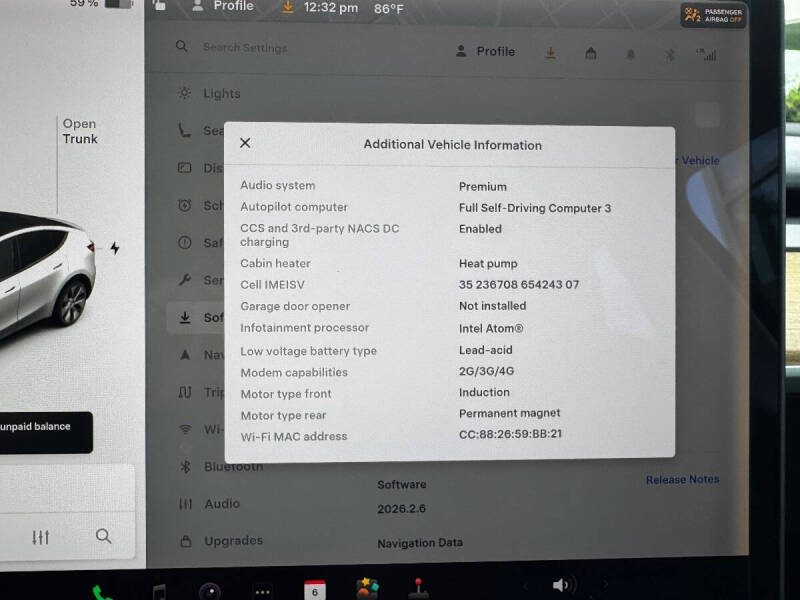The width and height of the screenshot is (800, 600).
Task: Open the Schedule clock menu icon
Action: point(185,205)
